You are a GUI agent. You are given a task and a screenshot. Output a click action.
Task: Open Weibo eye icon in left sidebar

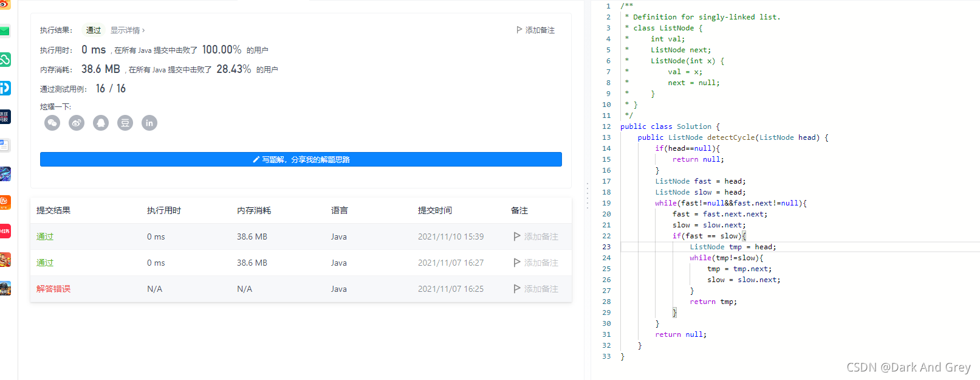(x=5, y=4)
